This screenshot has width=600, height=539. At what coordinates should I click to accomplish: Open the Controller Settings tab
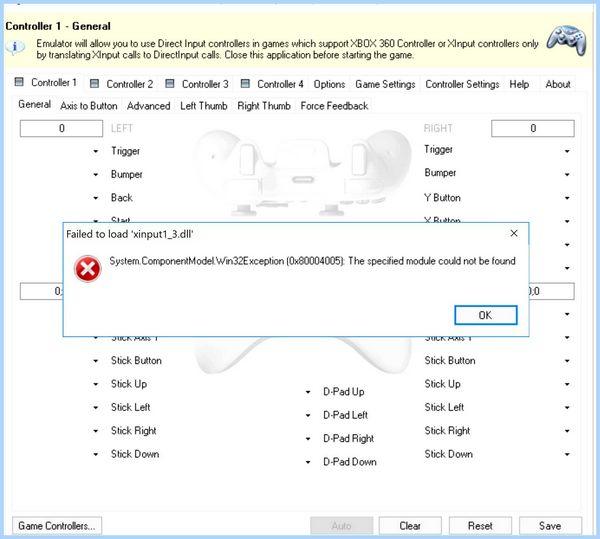[x=462, y=84]
